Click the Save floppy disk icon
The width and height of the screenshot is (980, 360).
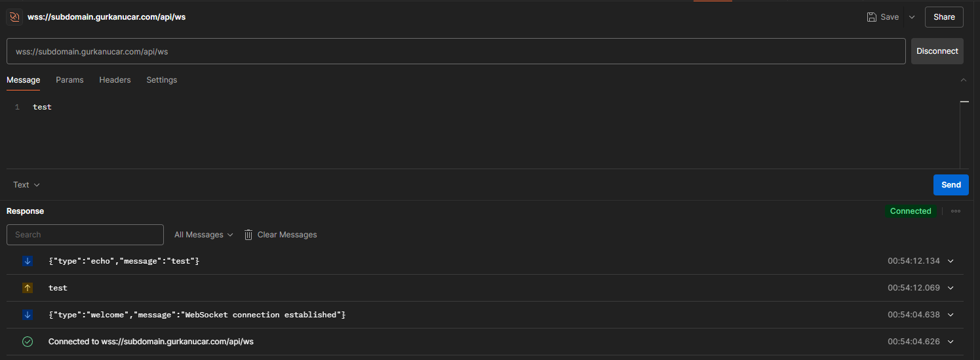(x=872, y=17)
